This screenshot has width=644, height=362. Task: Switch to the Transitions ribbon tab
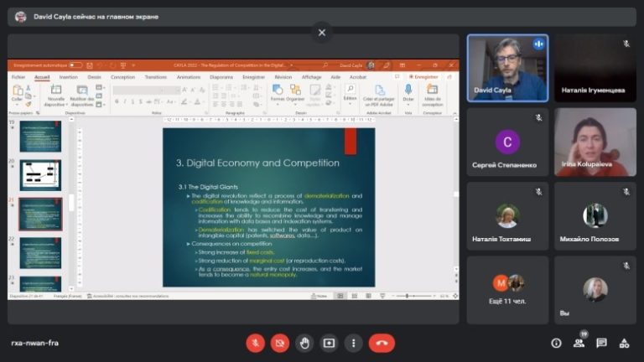[156, 77]
